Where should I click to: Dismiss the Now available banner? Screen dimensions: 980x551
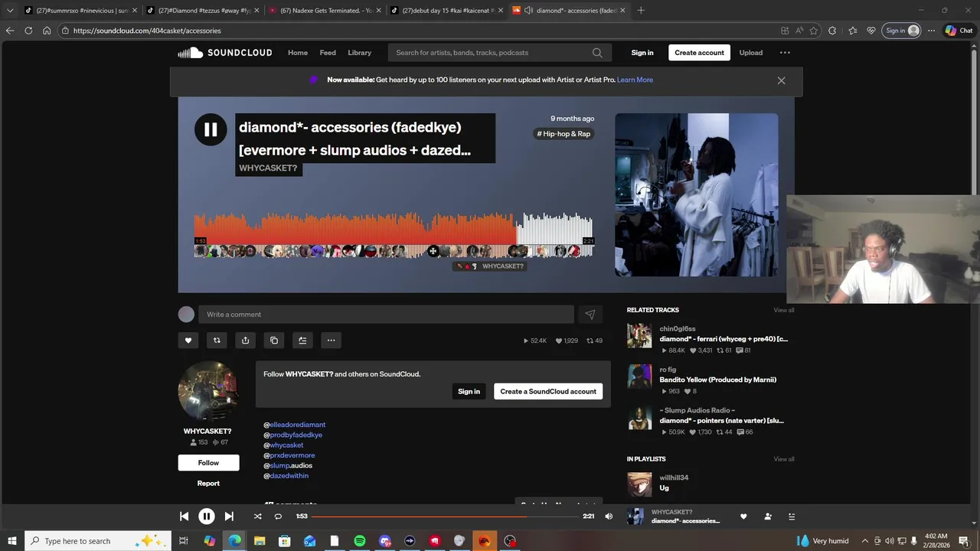[781, 80]
